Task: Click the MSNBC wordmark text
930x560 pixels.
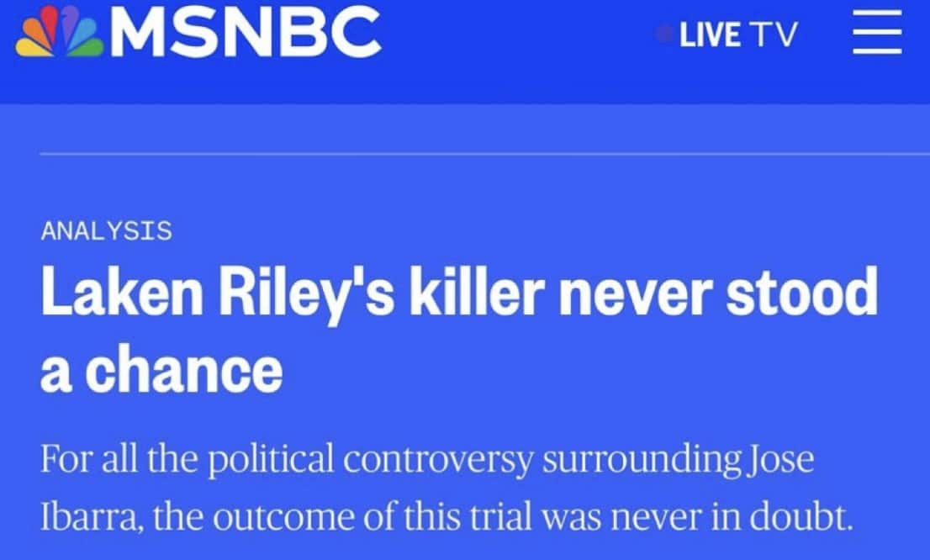Action: (246, 34)
